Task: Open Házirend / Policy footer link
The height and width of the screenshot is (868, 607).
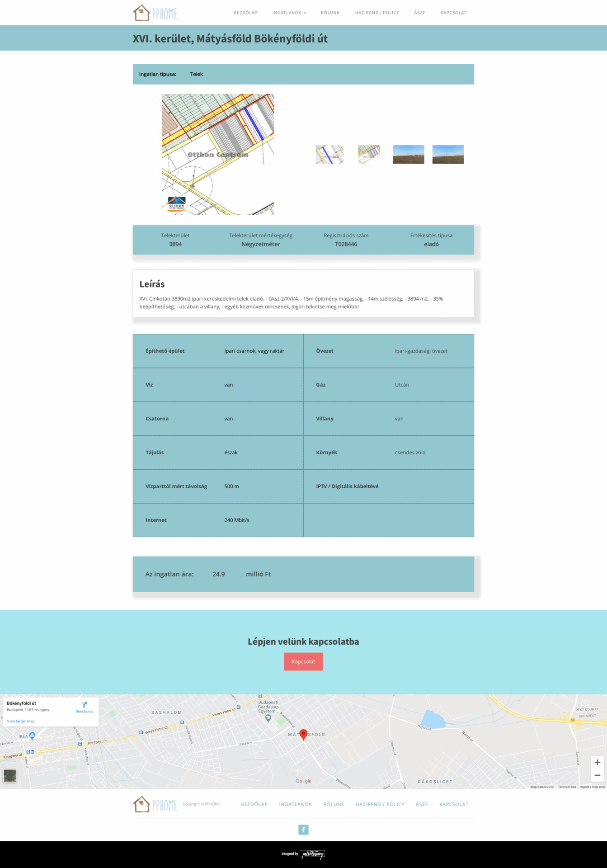Action: point(380,804)
